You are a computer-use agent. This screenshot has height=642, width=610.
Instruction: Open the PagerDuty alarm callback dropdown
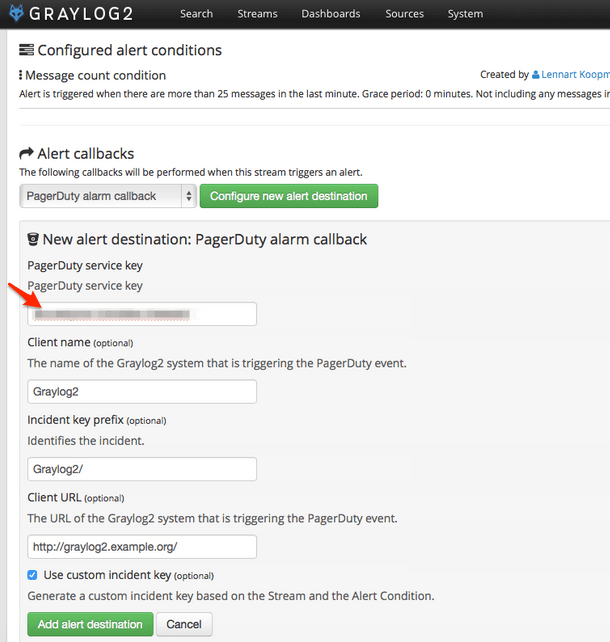tap(108, 196)
